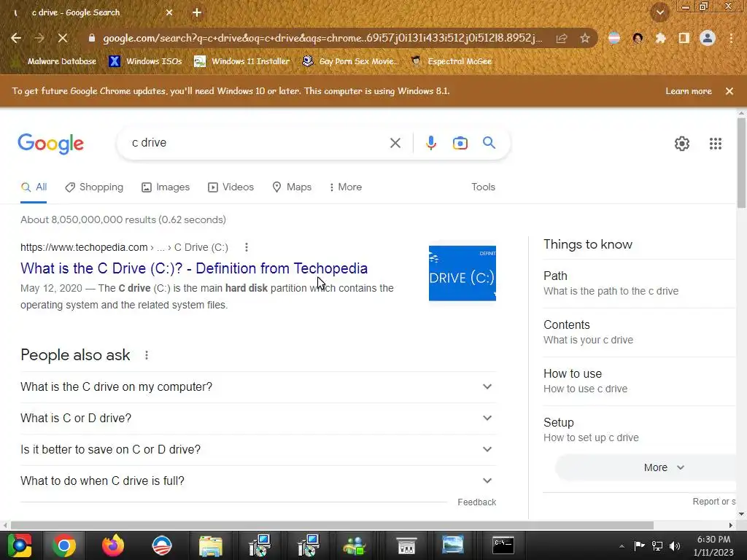Bookmark this page with star icon
This screenshot has height=560, width=747.
coord(585,38)
